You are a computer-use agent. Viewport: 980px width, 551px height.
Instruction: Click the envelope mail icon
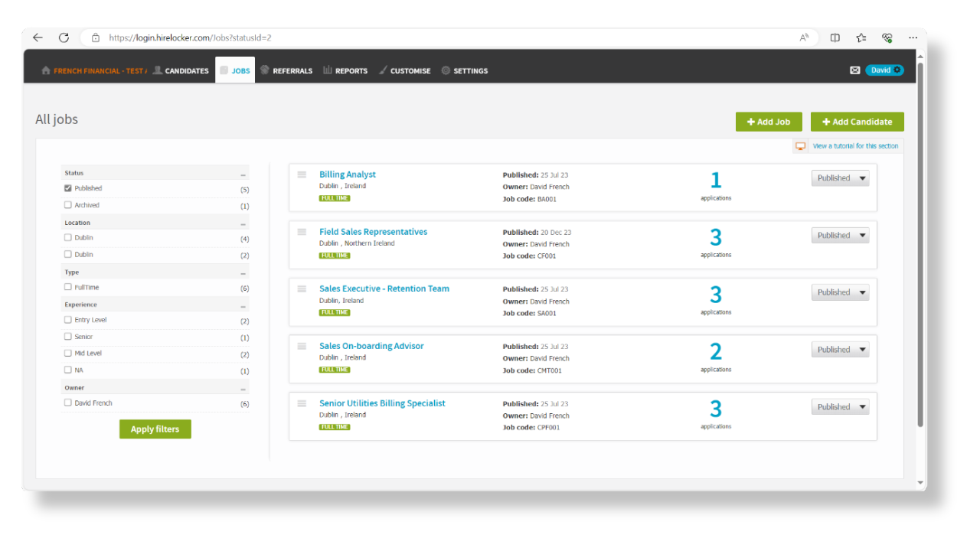pos(854,70)
